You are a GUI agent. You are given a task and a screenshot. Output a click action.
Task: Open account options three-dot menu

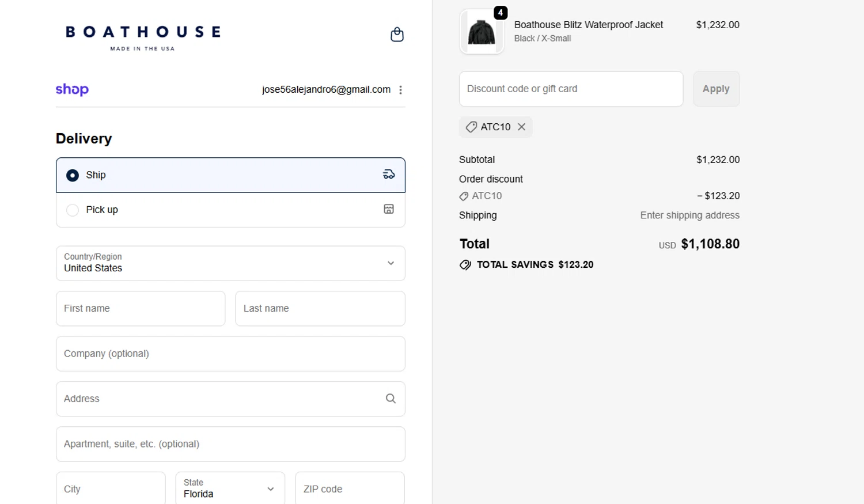point(400,90)
